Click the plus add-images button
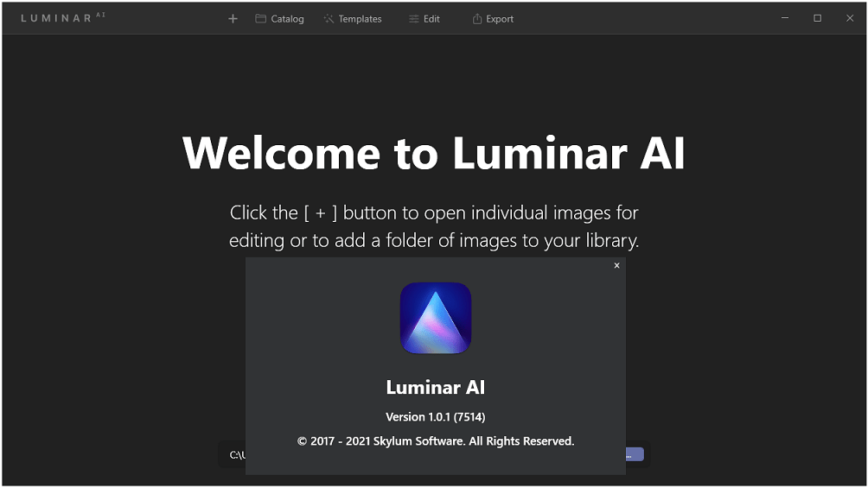The width and height of the screenshot is (868, 488). [x=233, y=19]
